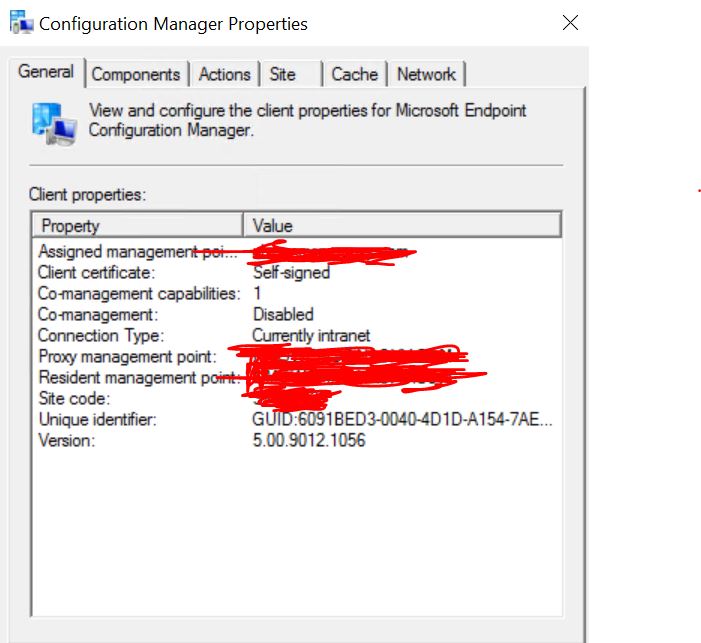Viewport: 701px width, 643px height.
Task: Select the Co-management property row
Action: tap(297, 315)
